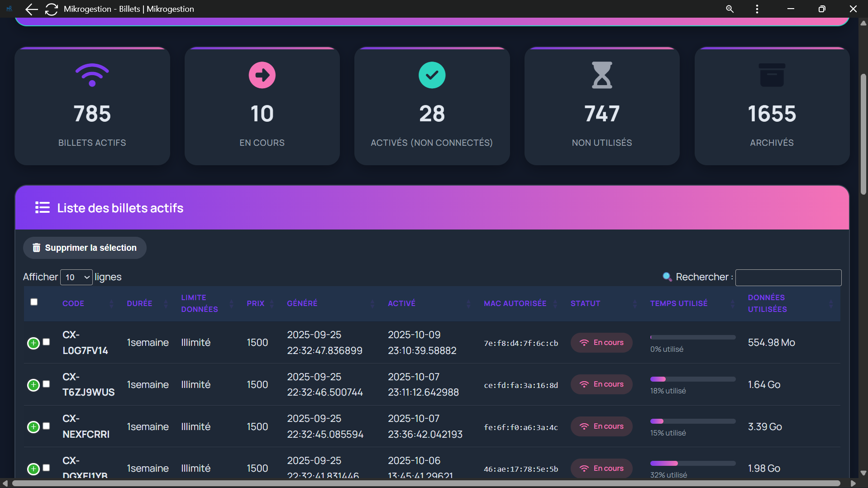Screen dimensions: 868x488
Task: Check the checkbox for CX-NEXFCRRI
Action: click(46, 426)
